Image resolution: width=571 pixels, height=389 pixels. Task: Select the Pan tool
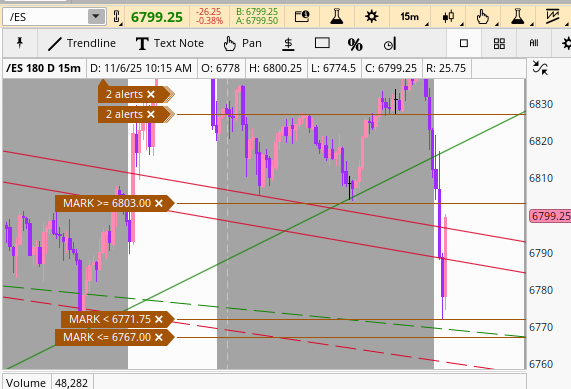point(242,43)
